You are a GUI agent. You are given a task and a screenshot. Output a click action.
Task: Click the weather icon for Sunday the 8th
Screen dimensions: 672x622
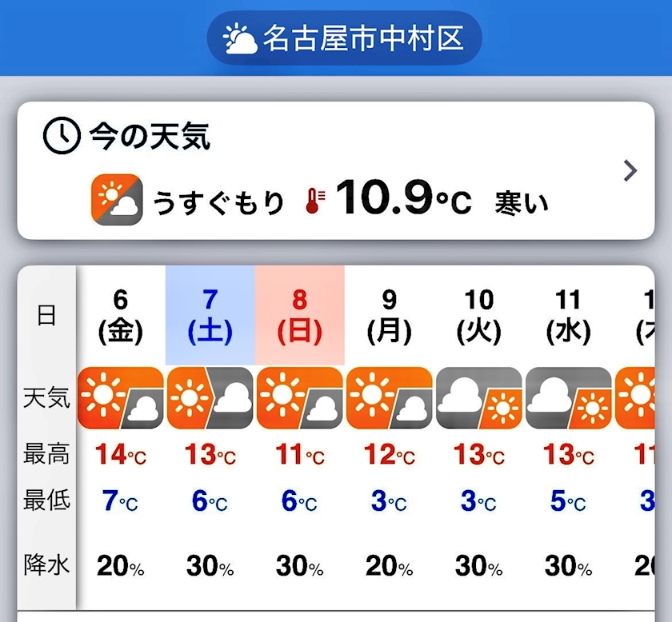pyautogui.click(x=299, y=398)
